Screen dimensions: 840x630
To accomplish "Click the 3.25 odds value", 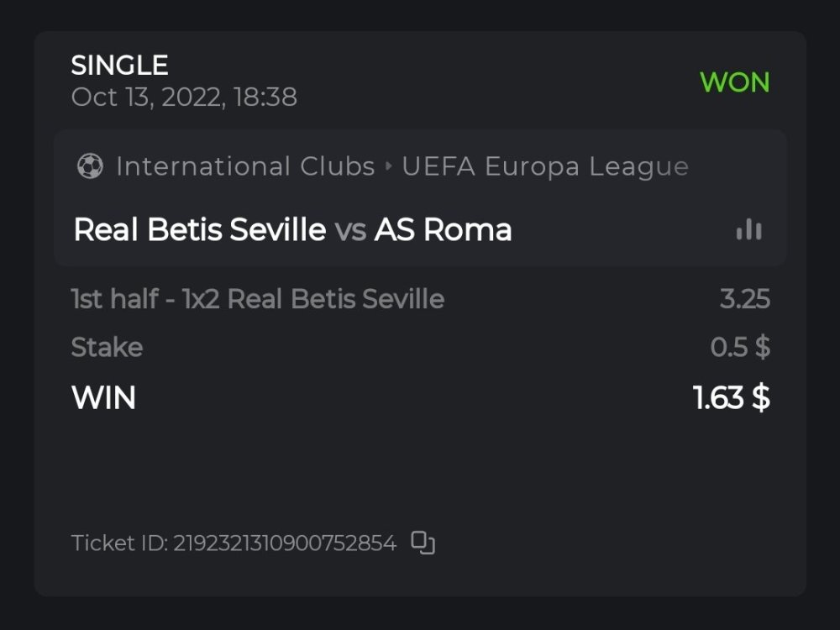I will (x=744, y=299).
